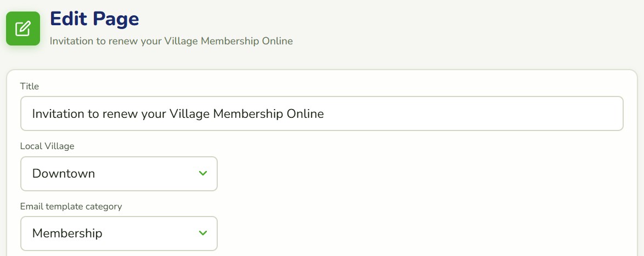Click the "Local Village" field label
Screen dimensions: 644x256
(x=47, y=146)
